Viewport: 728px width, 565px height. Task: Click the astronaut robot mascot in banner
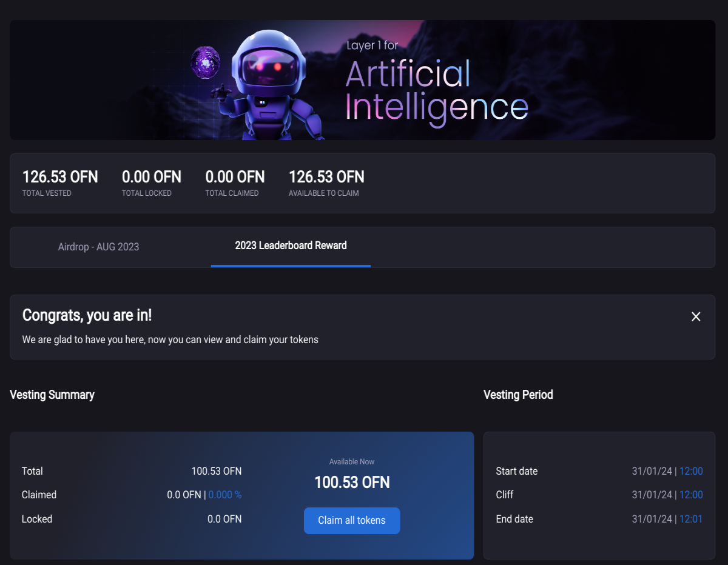point(270,85)
